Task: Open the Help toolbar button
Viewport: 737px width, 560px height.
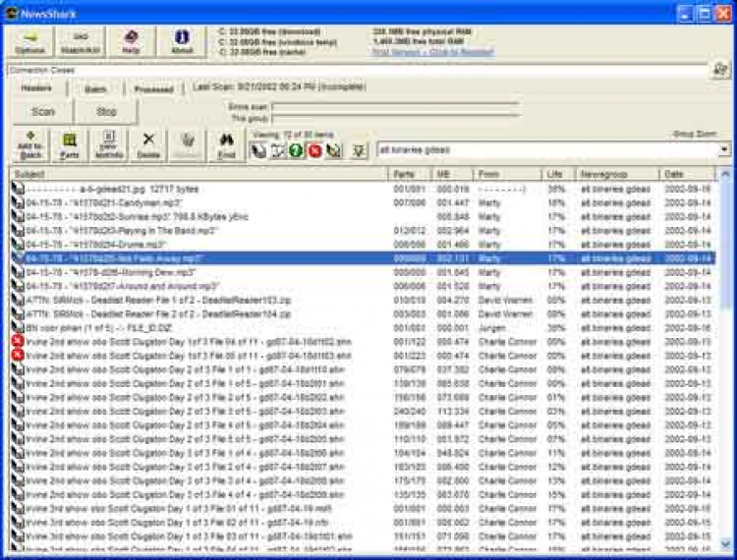Action: pos(131,42)
